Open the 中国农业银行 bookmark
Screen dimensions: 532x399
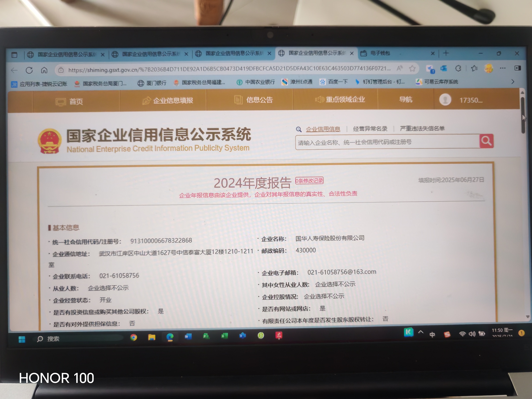pos(256,82)
